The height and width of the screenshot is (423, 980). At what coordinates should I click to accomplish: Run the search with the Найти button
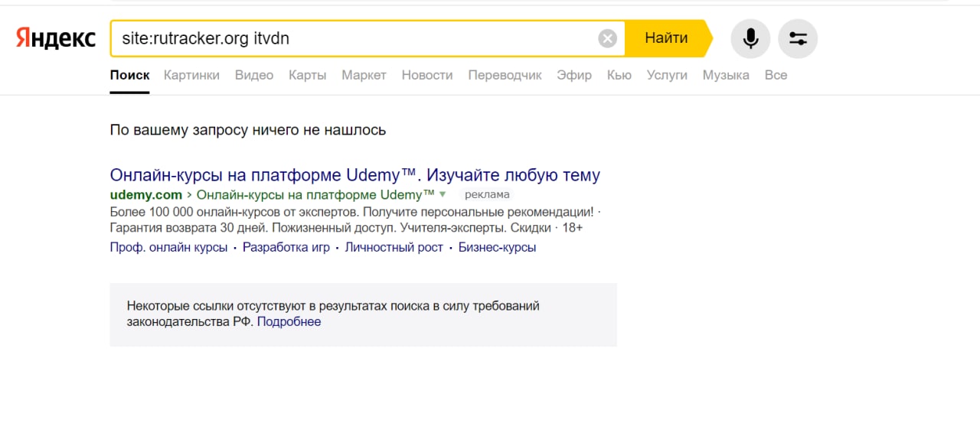666,38
